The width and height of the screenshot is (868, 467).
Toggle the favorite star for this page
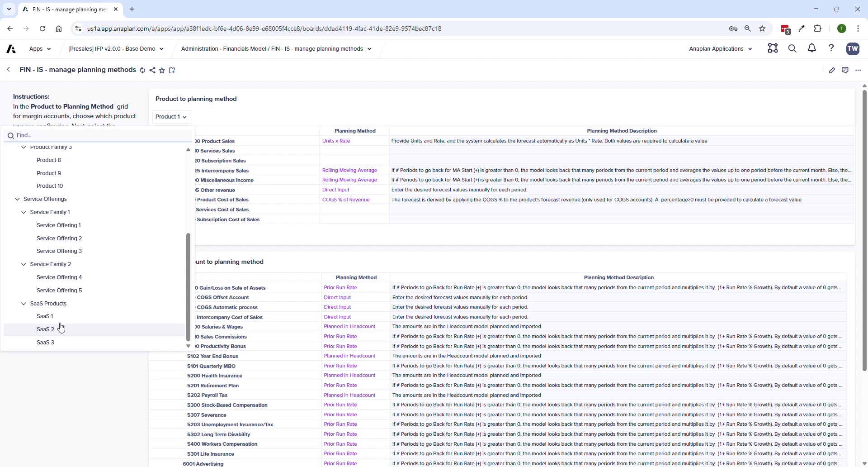[x=162, y=70]
